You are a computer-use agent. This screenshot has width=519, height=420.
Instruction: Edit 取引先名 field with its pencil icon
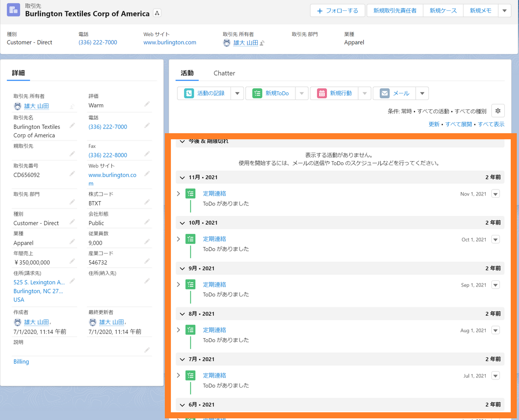point(72,125)
